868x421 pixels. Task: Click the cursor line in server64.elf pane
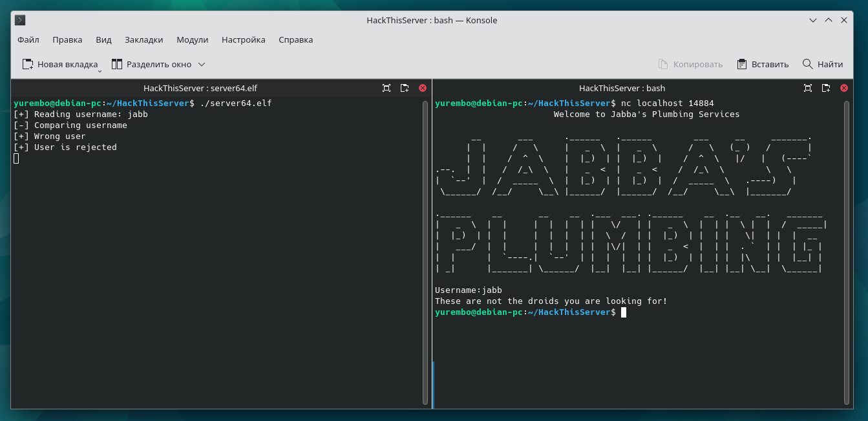16,158
